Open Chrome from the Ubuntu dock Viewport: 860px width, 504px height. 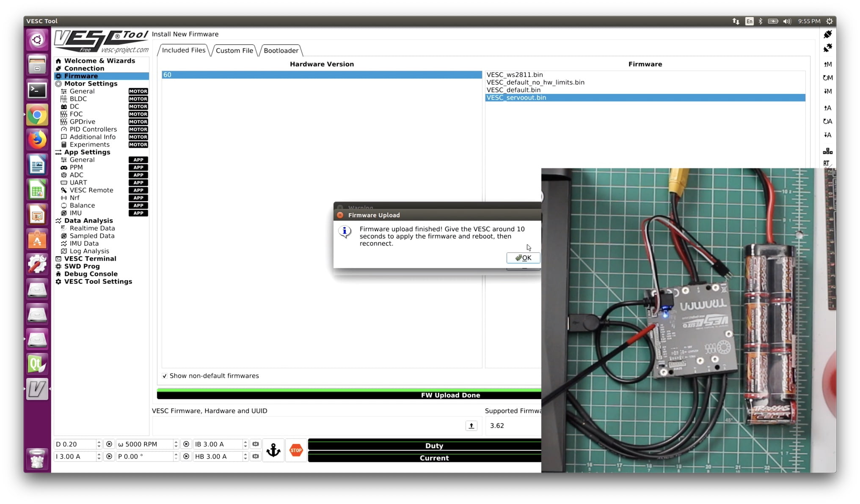tap(37, 115)
